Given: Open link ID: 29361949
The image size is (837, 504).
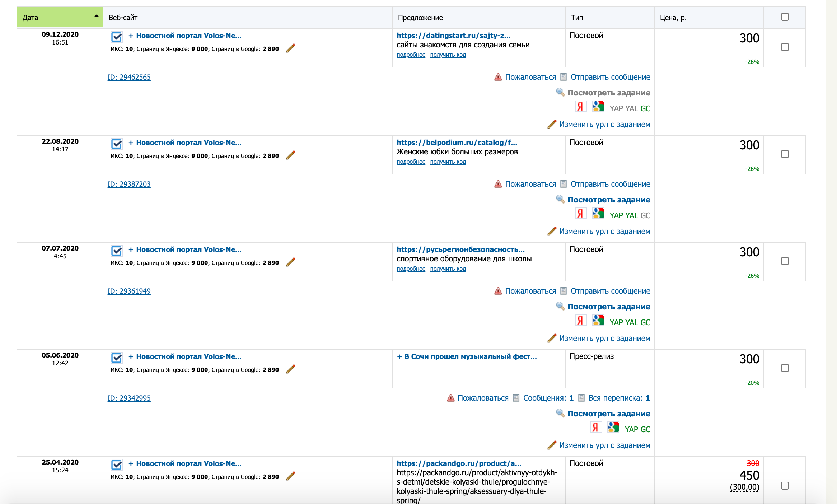Looking at the screenshot, I should [129, 291].
